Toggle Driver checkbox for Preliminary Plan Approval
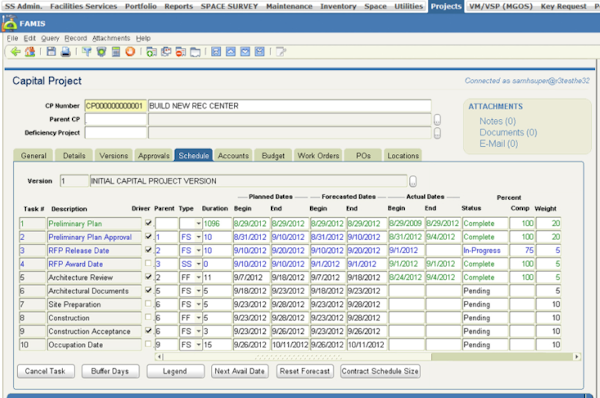The height and width of the screenshot is (398, 600). [148, 236]
